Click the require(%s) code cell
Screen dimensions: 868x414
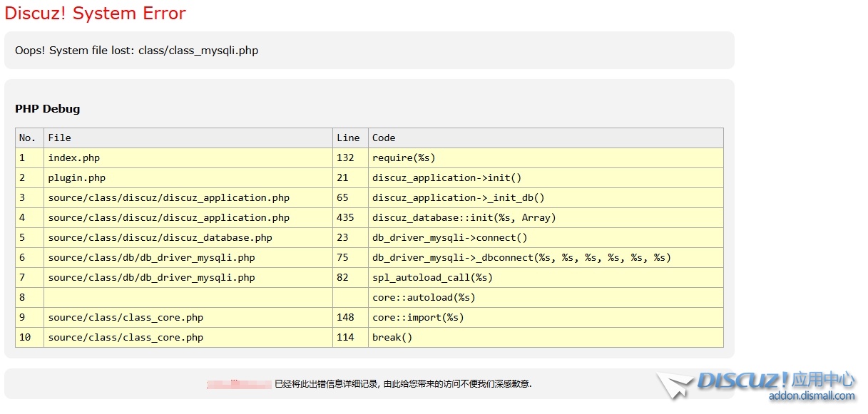click(x=404, y=157)
